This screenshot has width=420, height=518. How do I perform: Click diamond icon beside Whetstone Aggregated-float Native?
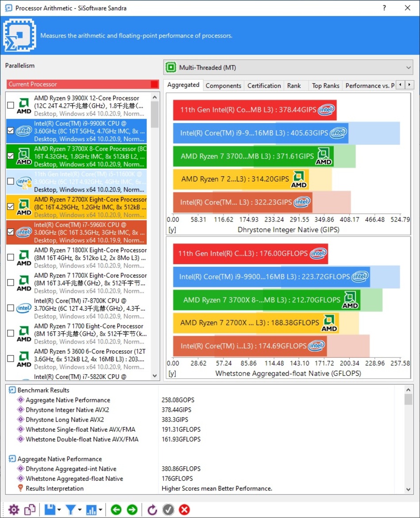pos(20,478)
